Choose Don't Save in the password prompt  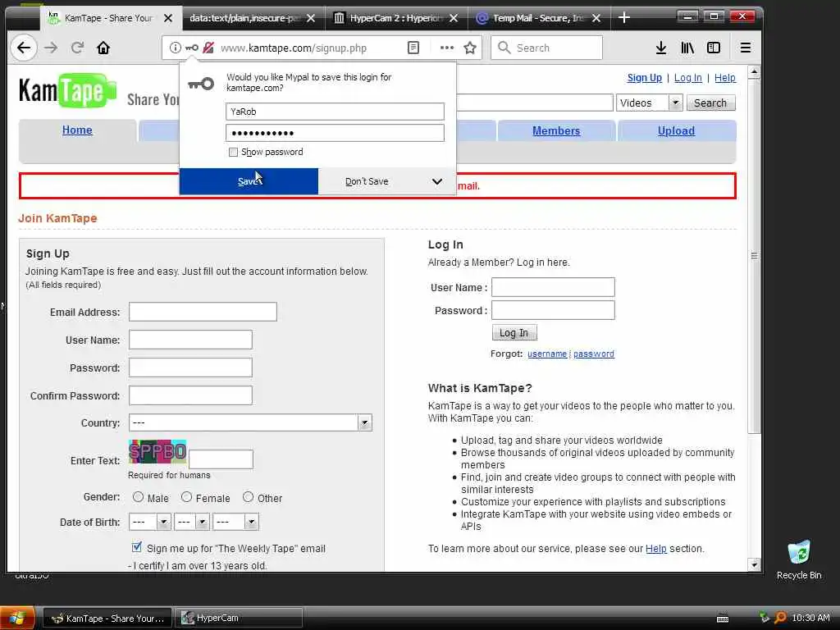[367, 181]
